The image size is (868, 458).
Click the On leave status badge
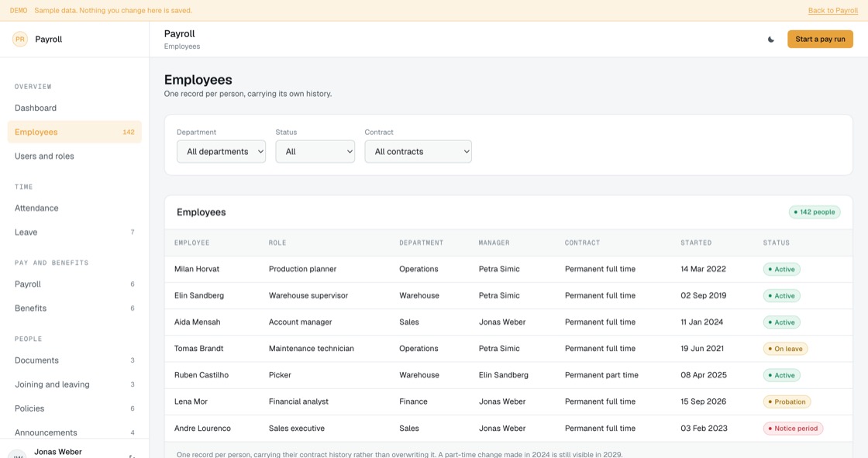coord(785,349)
